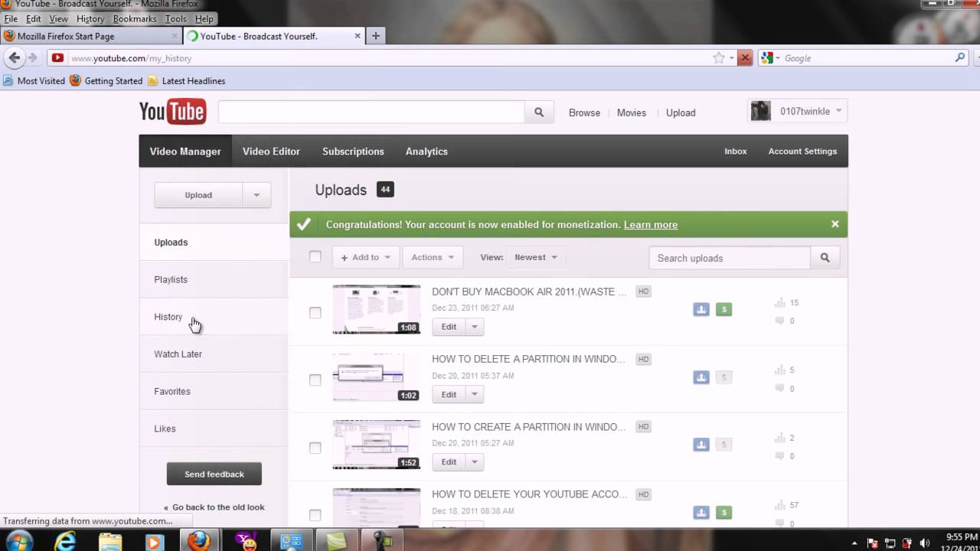Open the Upload button dropdown arrow

tap(256, 195)
